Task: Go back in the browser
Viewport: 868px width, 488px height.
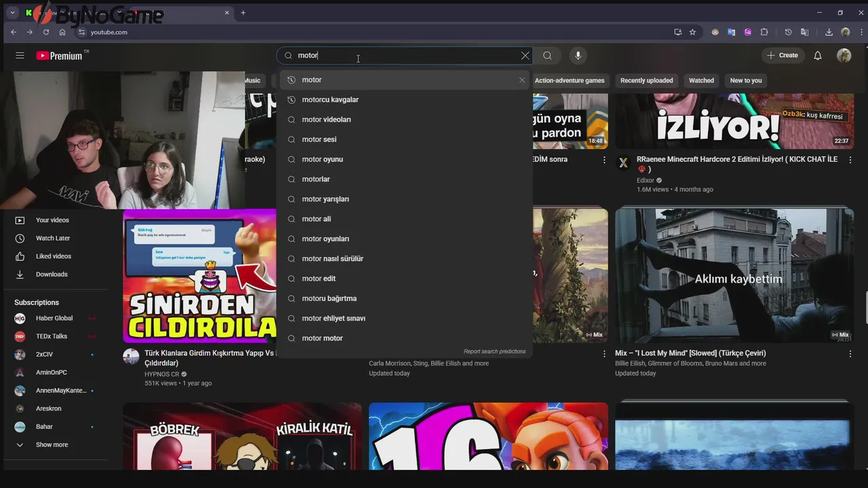Action: point(14,32)
